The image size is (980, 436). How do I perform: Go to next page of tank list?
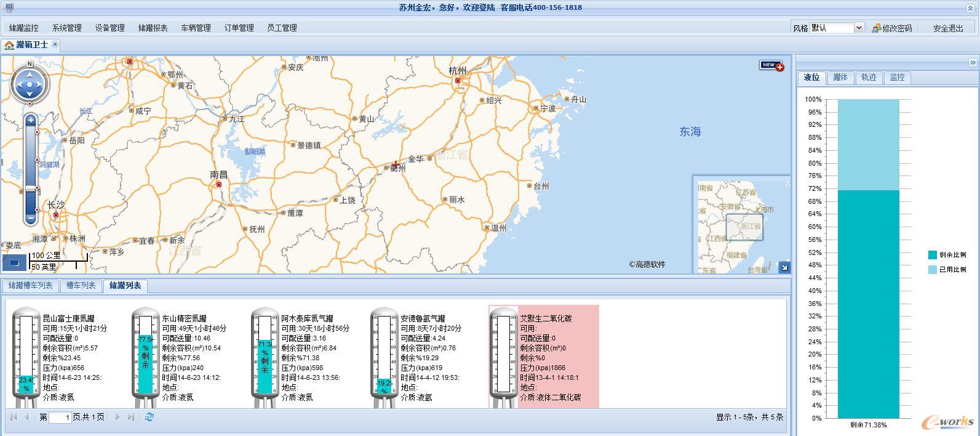tap(118, 417)
